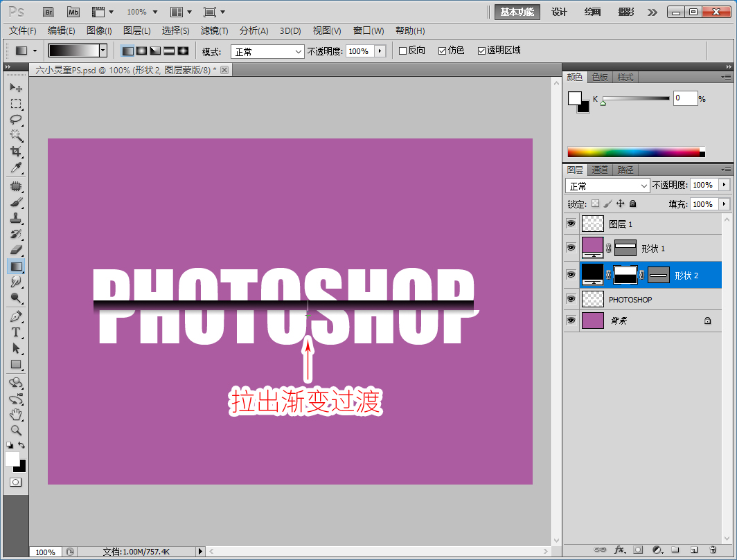This screenshot has width=737, height=560.
Task: Expand more workspaces chevron
Action: [652, 12]
